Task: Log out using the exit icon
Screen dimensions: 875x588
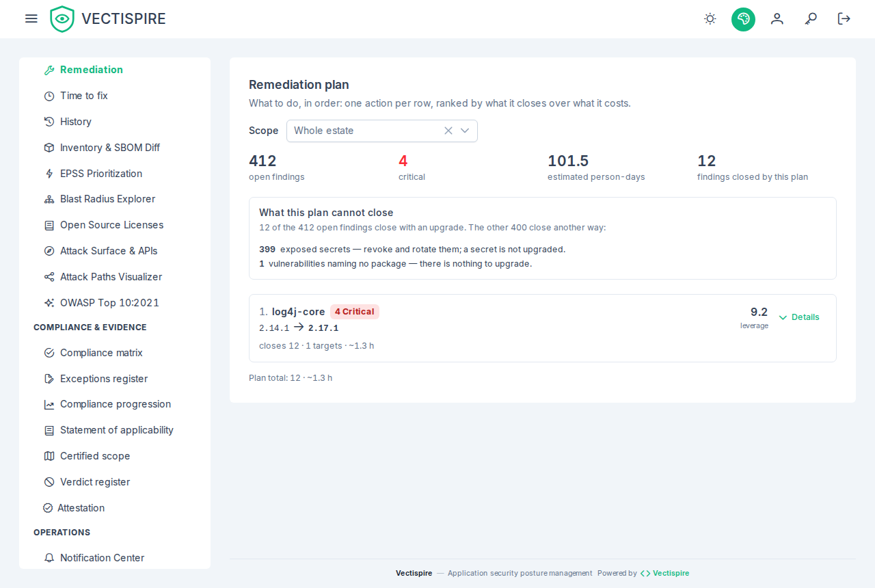Action: point(844,19)
